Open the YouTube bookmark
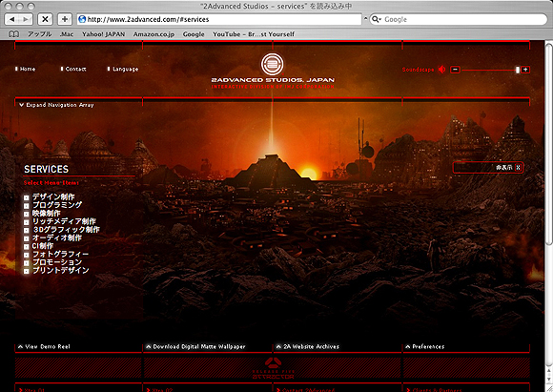The image size is (553, 392). point(254,34)
